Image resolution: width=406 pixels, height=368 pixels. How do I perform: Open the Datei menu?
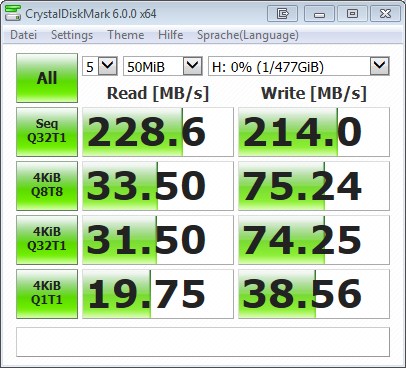pyautogui.click(x=23, y=35)
